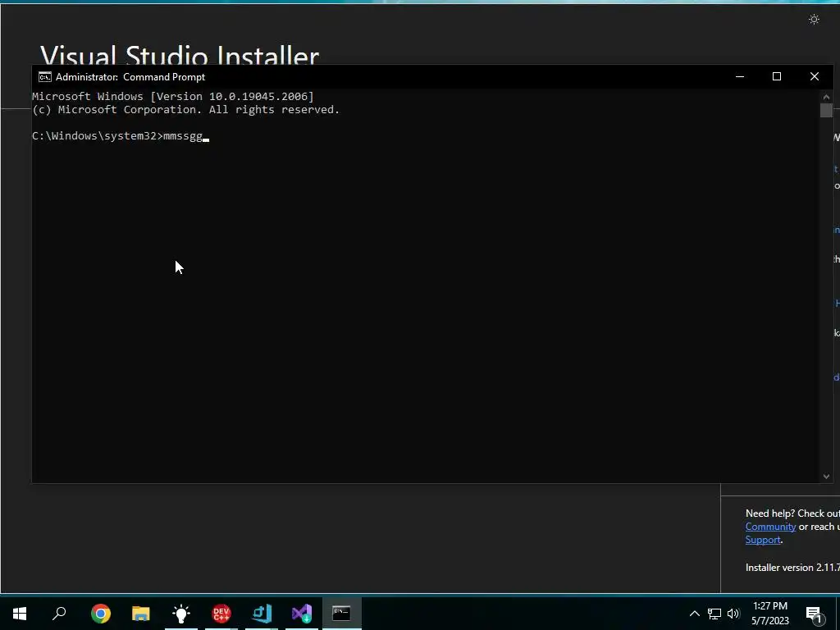Click the scroll down arrow in Command Prompt
Image resolution: width=840 pixels, height=630 pixels.
pos(826,477)
